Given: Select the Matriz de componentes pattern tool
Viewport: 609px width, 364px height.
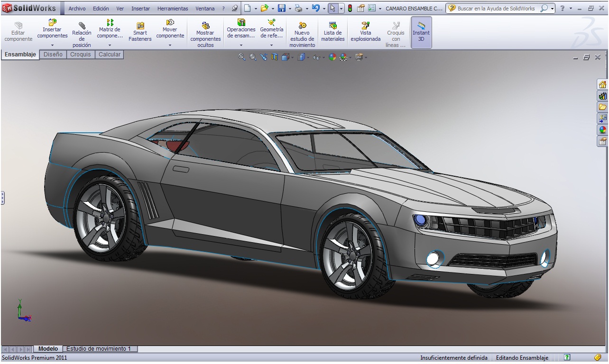Looking at the screenshot, I should point(110,29).
